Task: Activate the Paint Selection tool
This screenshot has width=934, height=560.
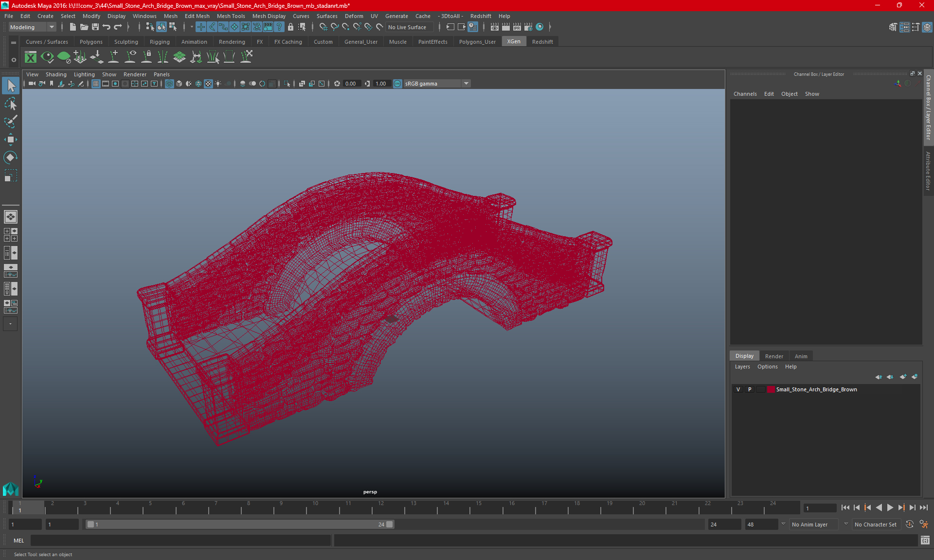Action: click(x=10, y=121)
